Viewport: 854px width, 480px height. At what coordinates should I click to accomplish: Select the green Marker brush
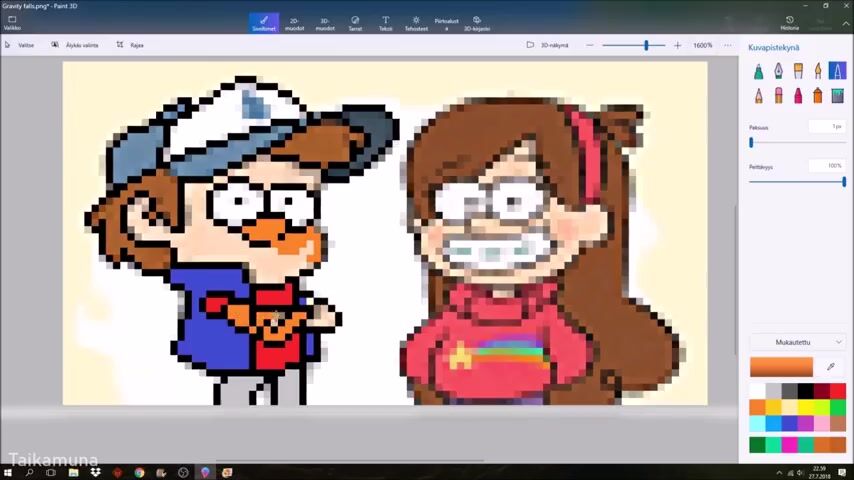(x=759, y=71)
